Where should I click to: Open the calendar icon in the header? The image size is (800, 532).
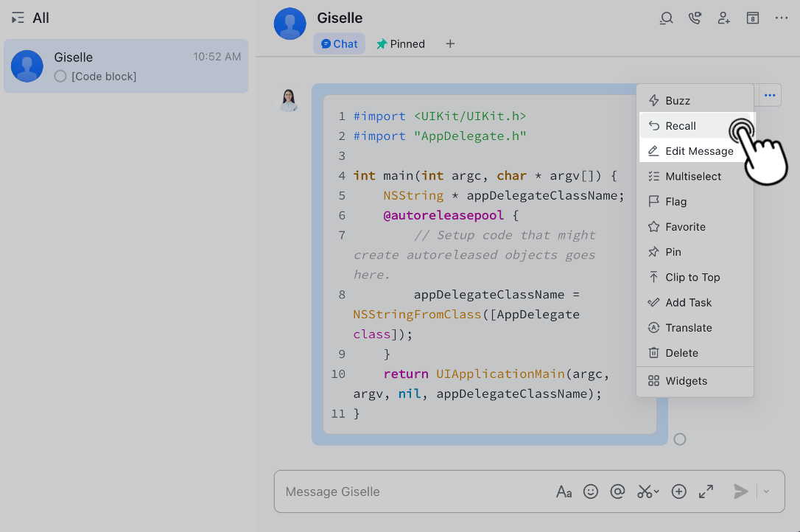(x=752, y=18)
